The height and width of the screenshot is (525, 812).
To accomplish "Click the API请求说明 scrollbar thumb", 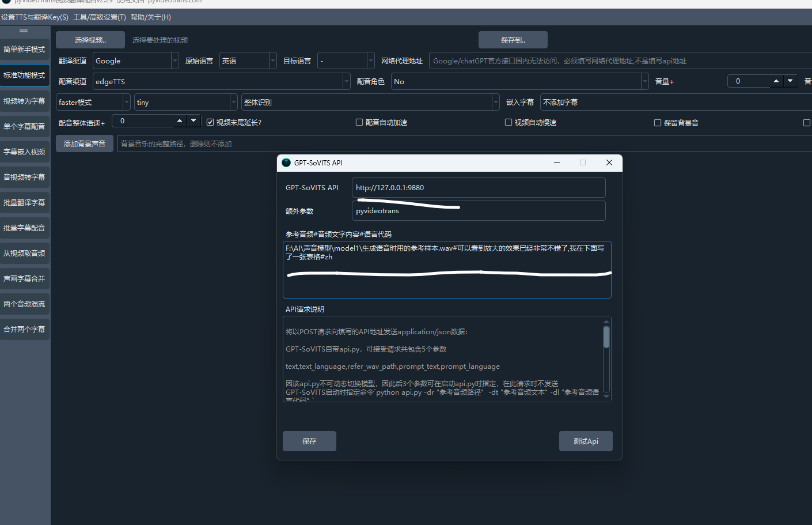I will (x=606, y=337).
